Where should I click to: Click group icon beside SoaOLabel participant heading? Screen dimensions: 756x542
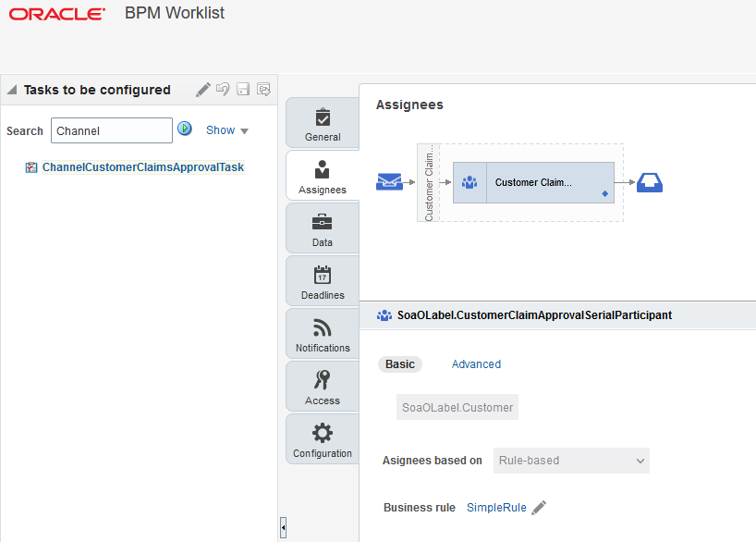coord(384,315)
